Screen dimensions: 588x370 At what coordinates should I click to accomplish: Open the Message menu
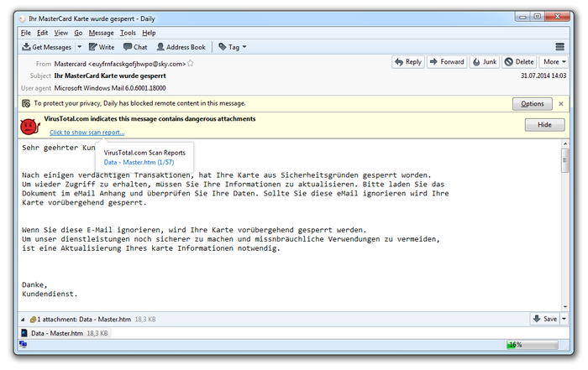[102, 33]
